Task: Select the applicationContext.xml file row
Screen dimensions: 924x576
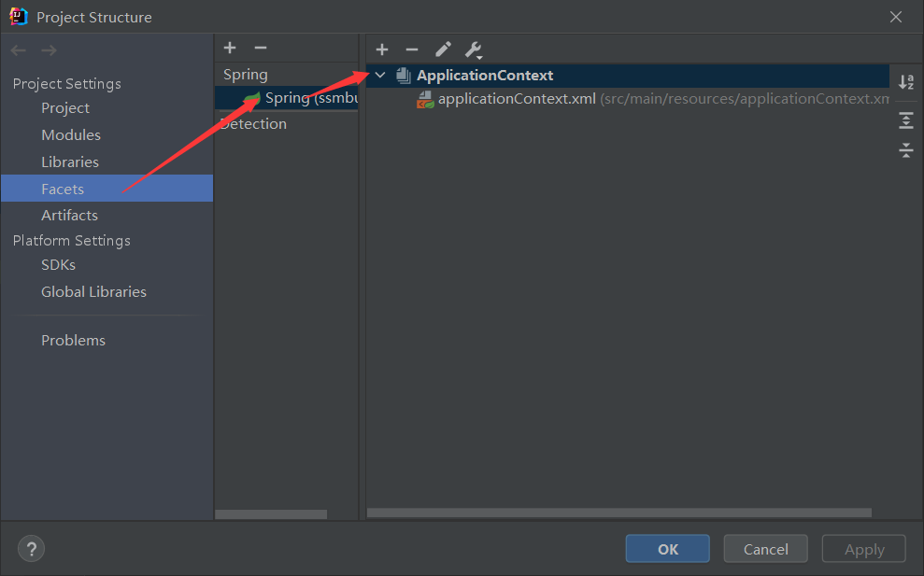Action: click(628, 99)
